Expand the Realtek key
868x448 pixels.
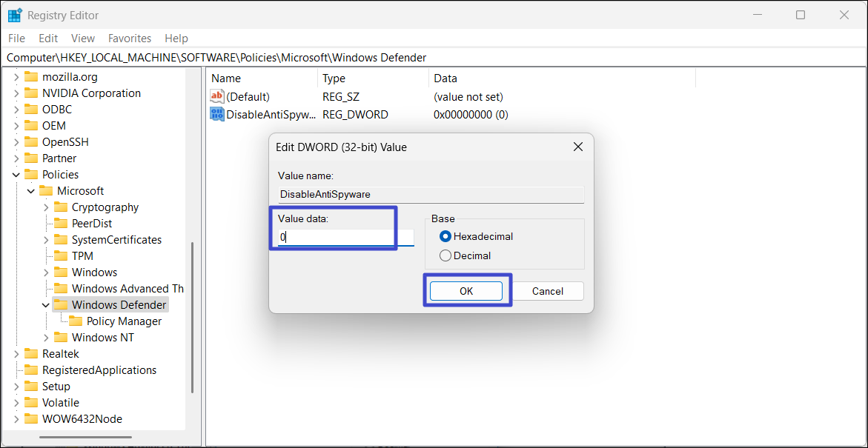click(x=16, y=353)
